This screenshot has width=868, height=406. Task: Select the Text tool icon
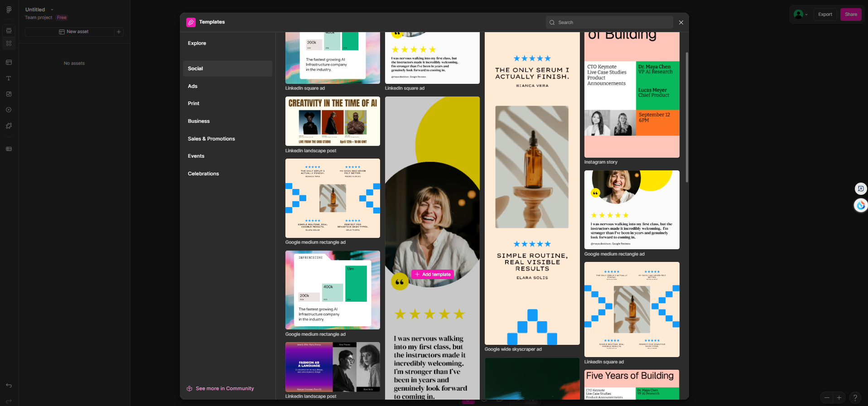coord(9,78)
